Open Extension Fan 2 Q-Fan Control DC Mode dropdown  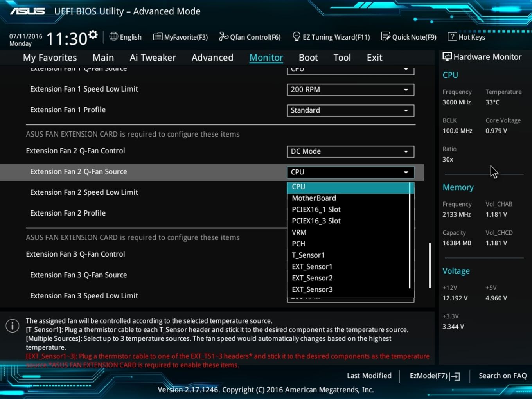click(x=350, y=151)
